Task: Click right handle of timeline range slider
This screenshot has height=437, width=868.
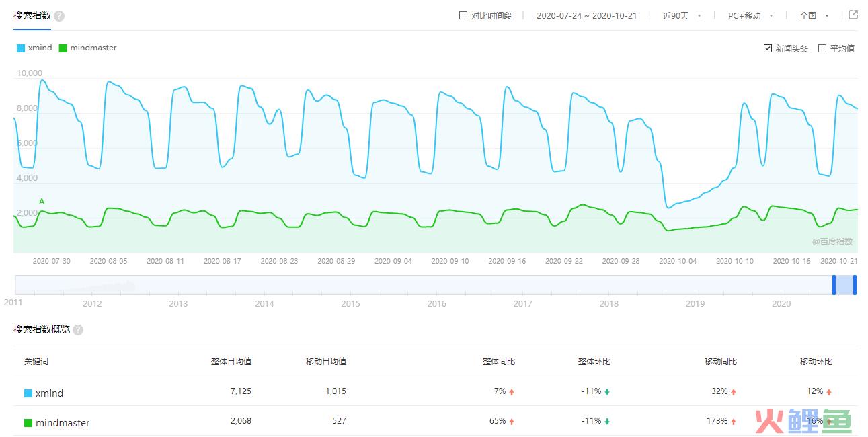Action: click(x=855, y=285)
